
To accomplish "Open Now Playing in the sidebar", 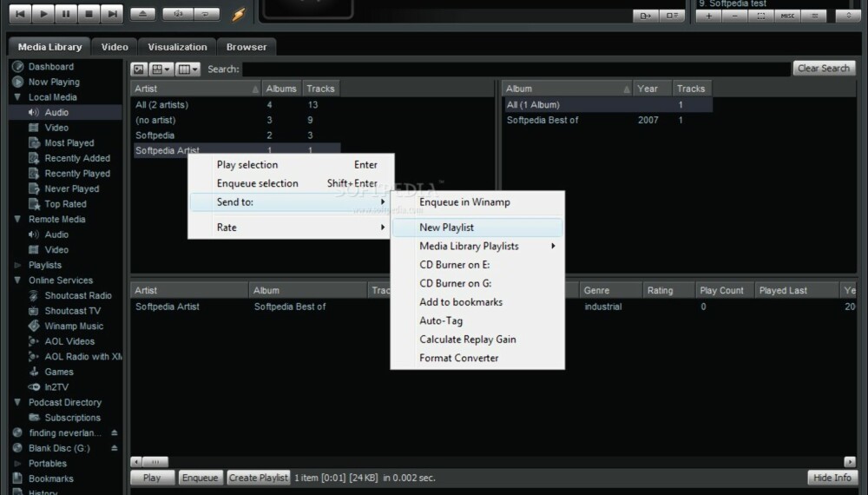I will pos(54,82).
